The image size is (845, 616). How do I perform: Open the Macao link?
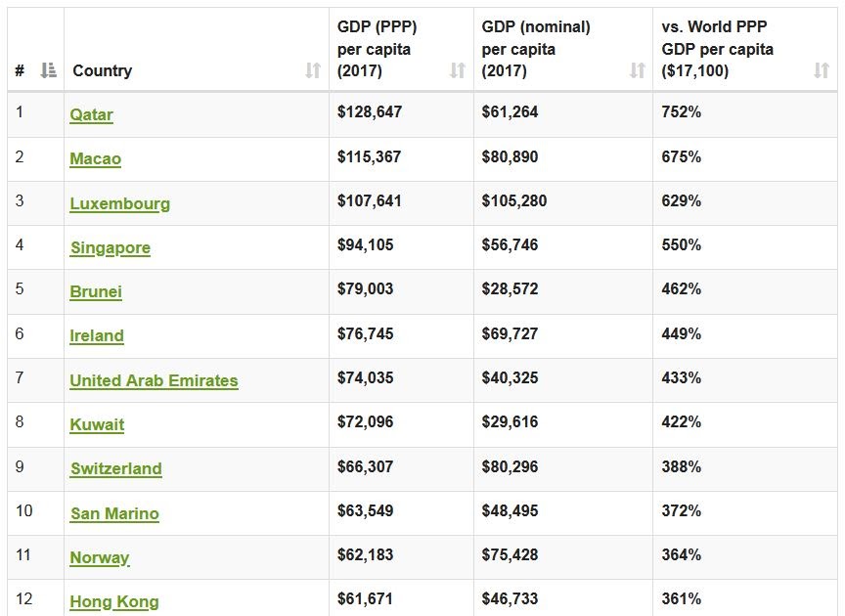(x=95, y=159)
